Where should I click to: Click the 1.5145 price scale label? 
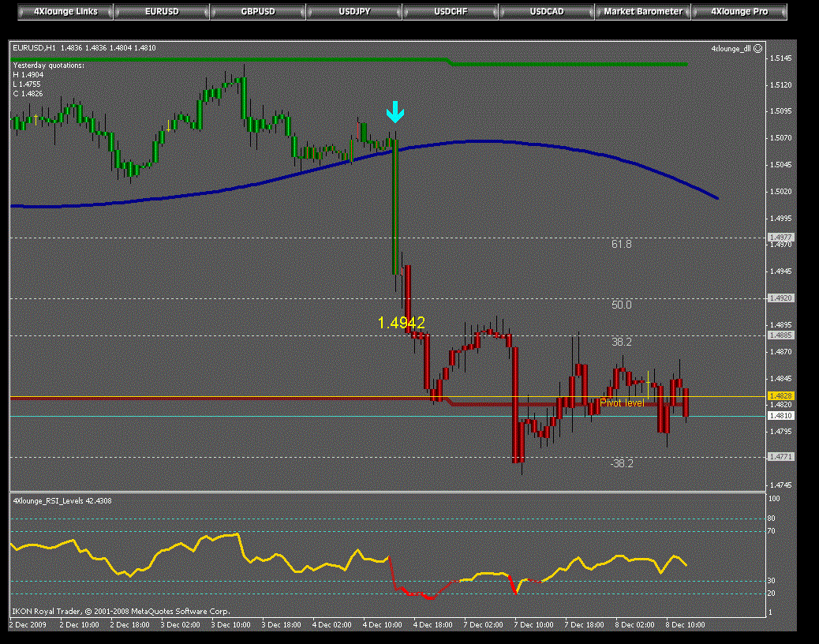coord(781,58)
